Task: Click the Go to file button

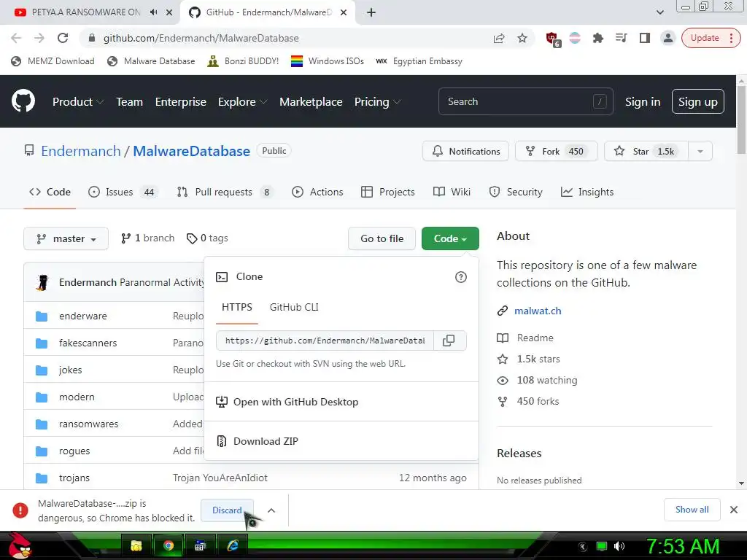Action: pos(382,238)
